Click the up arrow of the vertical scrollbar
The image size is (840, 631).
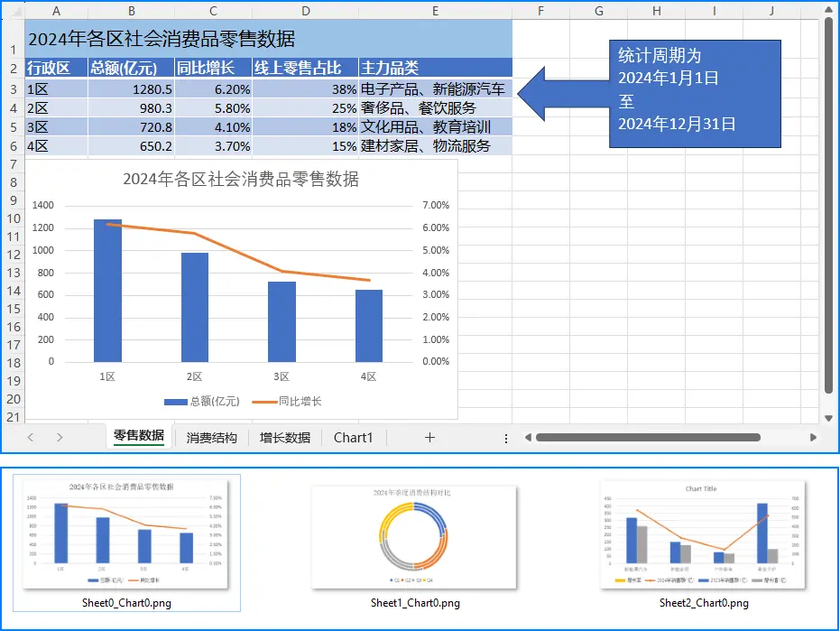click(828, 13)
